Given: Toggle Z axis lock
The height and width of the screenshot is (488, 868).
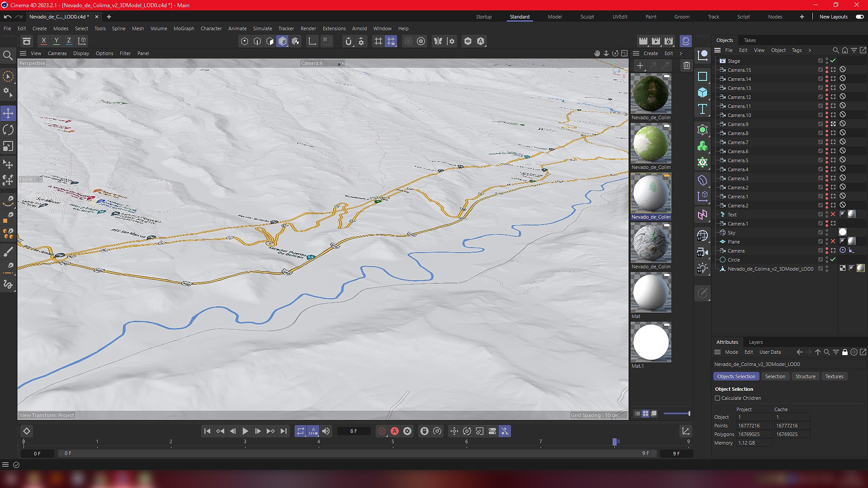Looking at the screenshot, I should [x=69, y=41].
